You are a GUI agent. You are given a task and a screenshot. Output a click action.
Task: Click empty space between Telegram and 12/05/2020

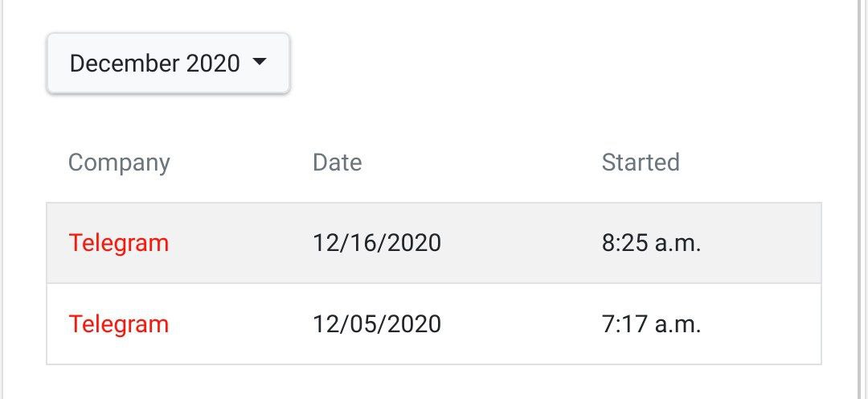[x=241, y=324]
